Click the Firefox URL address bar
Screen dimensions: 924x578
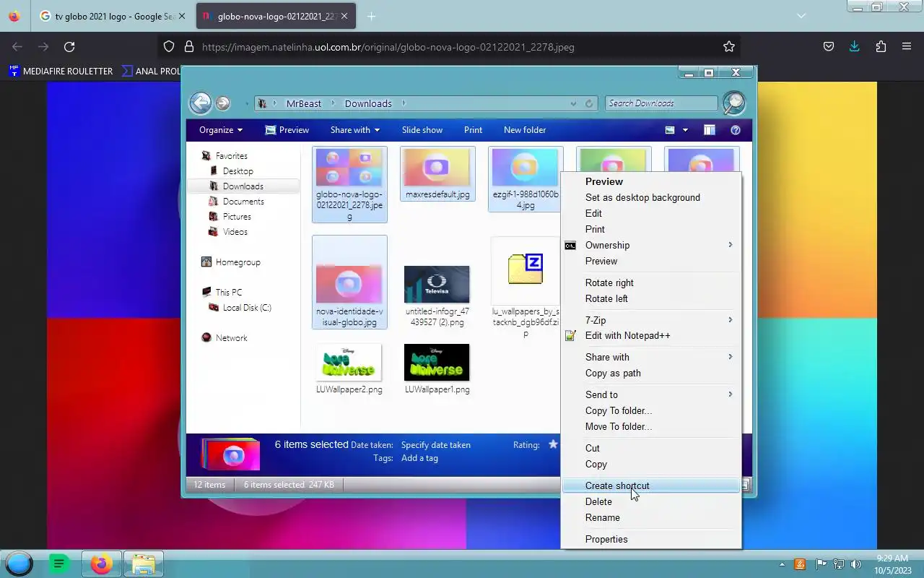[449, 47]
